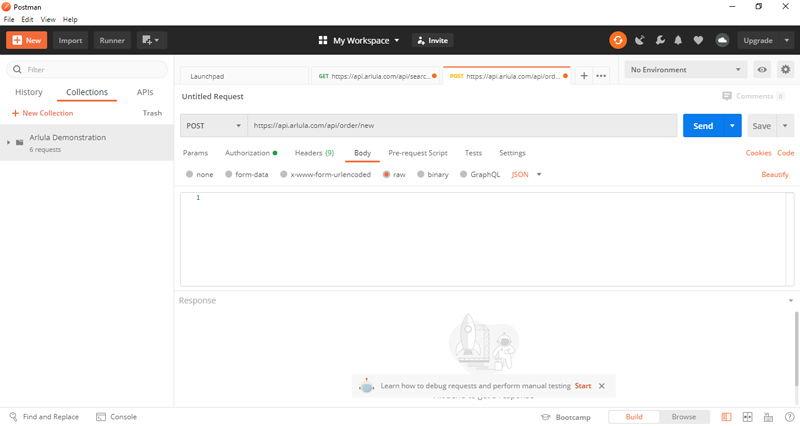The height and width of the screenshot is (426, 800).
Task: Open the Save options dropdown arrow
Action: (x=785, y=126)
